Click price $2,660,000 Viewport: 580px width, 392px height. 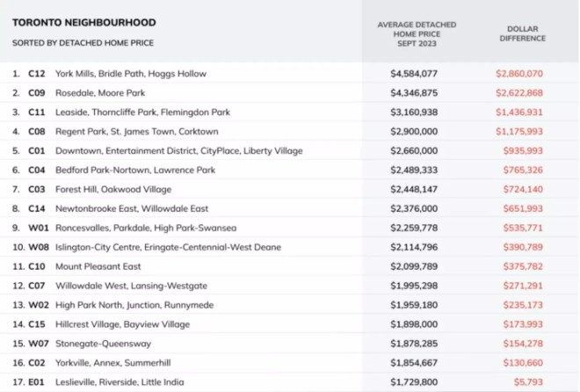(x=414, y=151)
